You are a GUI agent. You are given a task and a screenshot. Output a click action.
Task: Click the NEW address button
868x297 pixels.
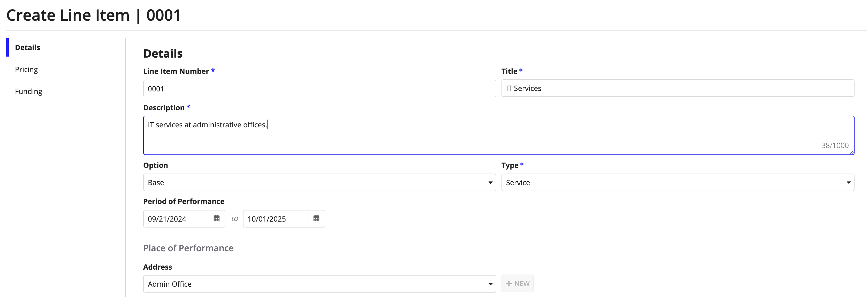pyautogui.click(x=517, y=284)
